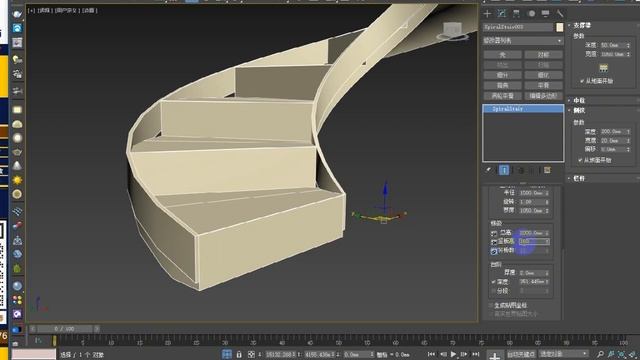Step to the next frame
This screenshot has width=640, height=360.
464,354
